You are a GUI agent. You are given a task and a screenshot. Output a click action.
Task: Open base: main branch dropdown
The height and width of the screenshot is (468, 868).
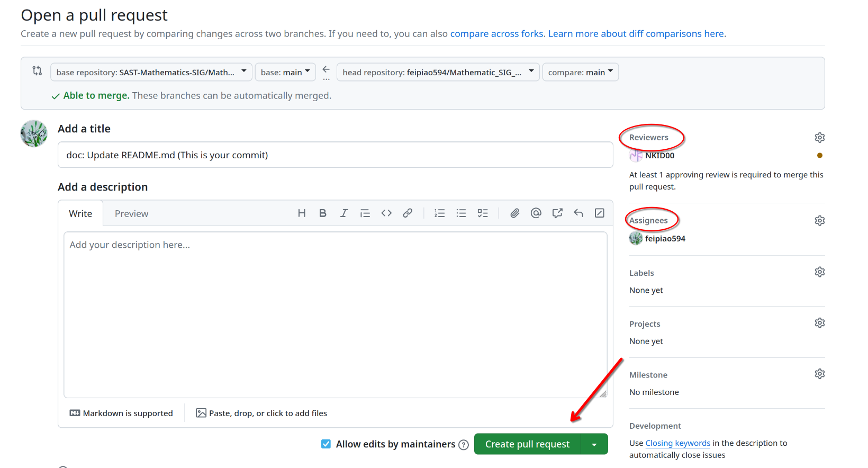coord(285,72)
